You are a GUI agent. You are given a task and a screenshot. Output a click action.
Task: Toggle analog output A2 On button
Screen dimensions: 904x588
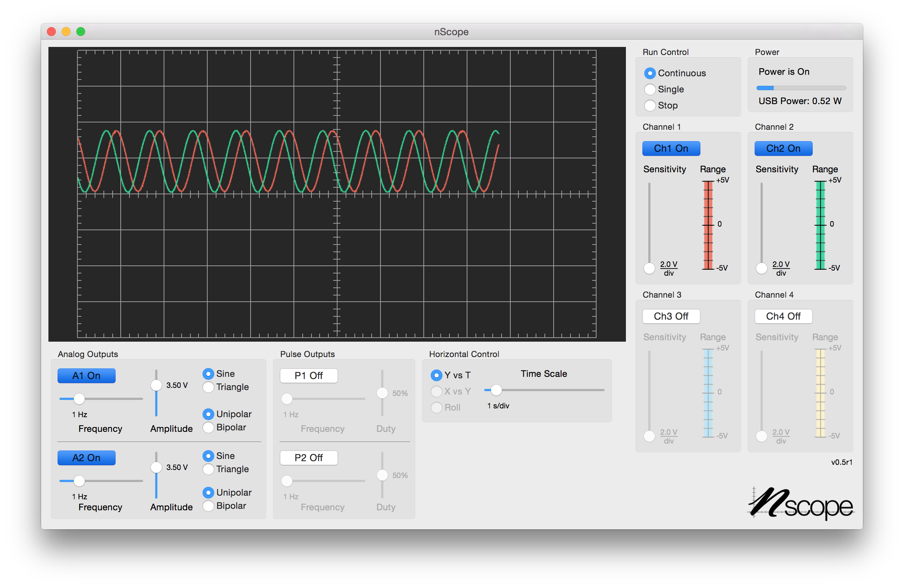click(87, 458)
